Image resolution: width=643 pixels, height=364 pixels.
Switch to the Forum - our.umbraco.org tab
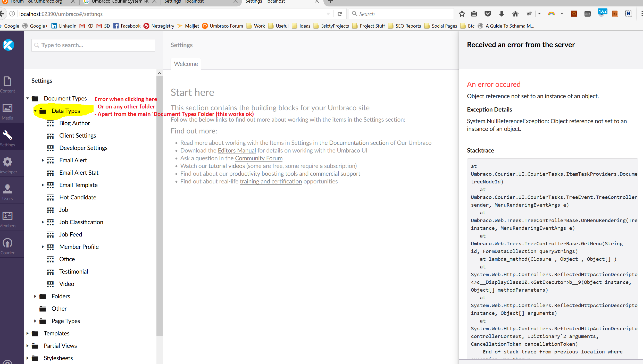coord(39,2)
